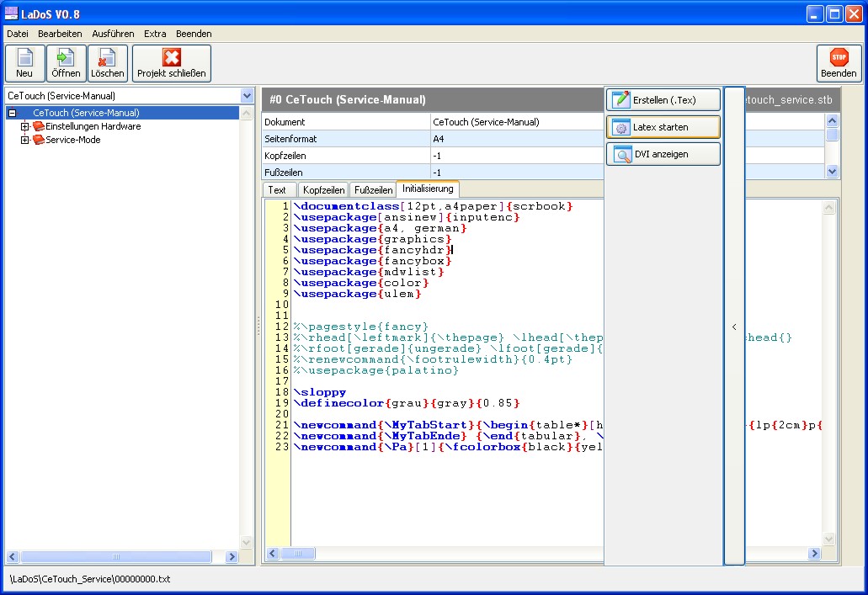Switch to the Kopfzeilen tab
This screenshot has width=868, height=595.
tap(323, 190)
